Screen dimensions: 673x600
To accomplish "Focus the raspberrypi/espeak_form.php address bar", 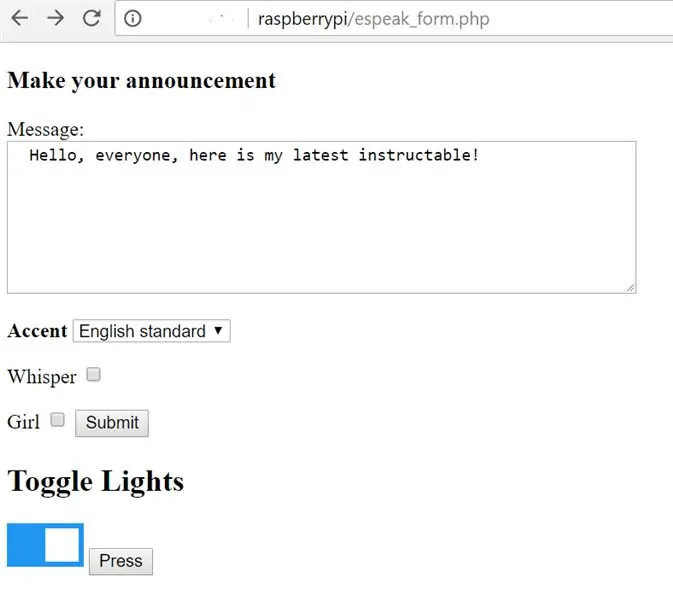I will tap(393, 18).
